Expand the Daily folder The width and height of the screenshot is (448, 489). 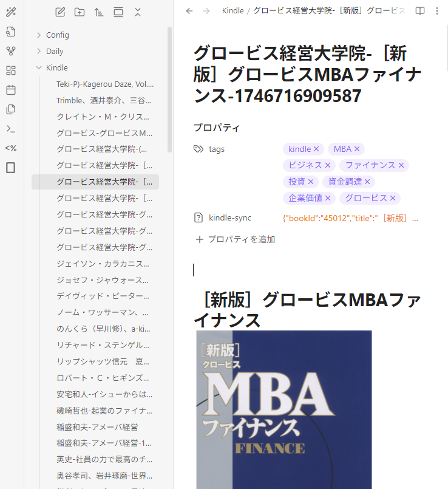(39, 51)
